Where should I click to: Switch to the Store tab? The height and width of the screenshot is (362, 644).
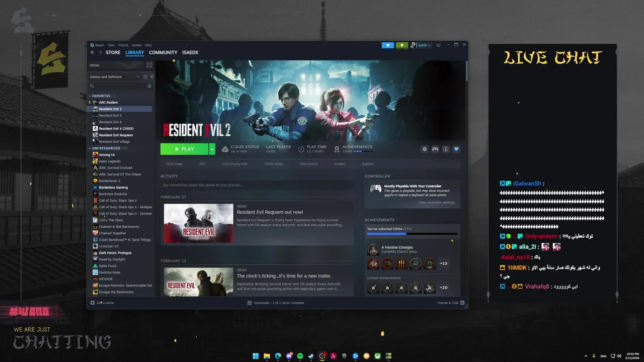(x=113, y=52)
